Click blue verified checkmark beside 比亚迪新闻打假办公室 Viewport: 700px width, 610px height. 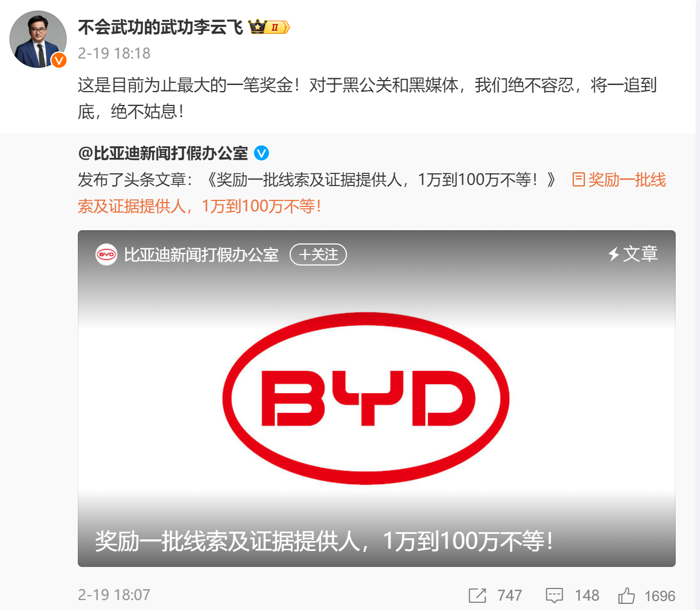pyautogui.click(x=261, y=153)
